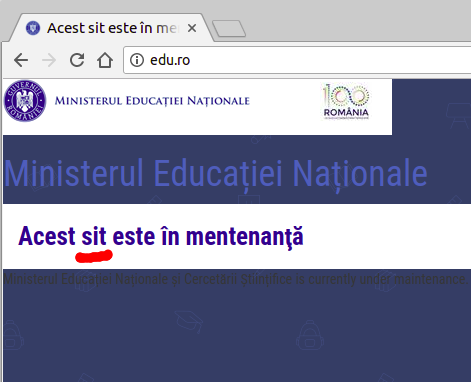Image resolution: width=471 pixels, height=382 pixels.
Task: View site information icon beside edu.ro
Action: pos(137,60)
